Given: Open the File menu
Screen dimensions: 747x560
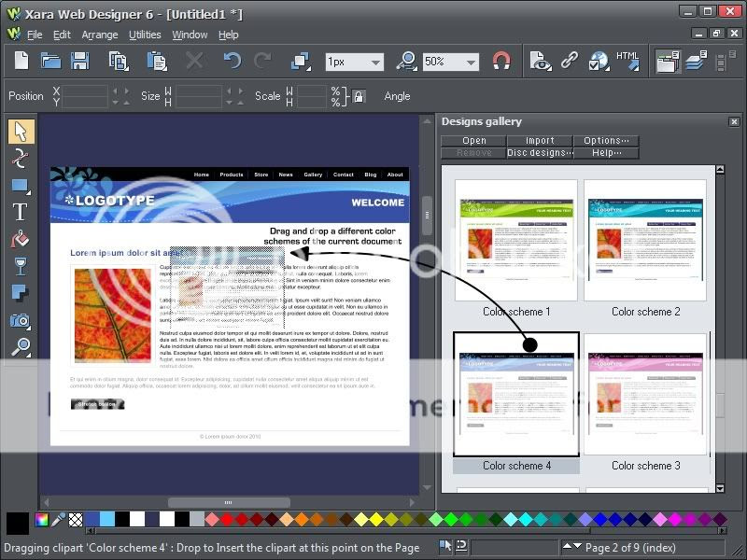Looking at the screenshot, I should tap(35, 35).
